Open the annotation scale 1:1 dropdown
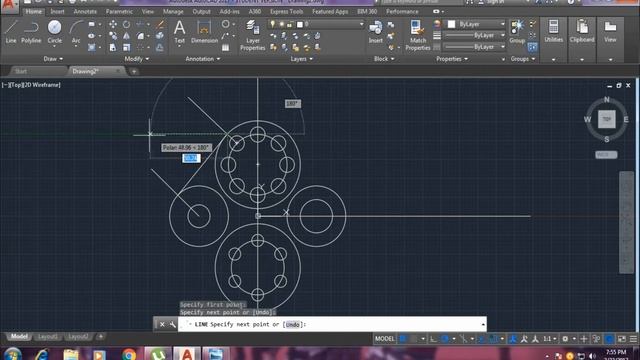This screenshot has height=360, width=640. [x=549, y=339]
